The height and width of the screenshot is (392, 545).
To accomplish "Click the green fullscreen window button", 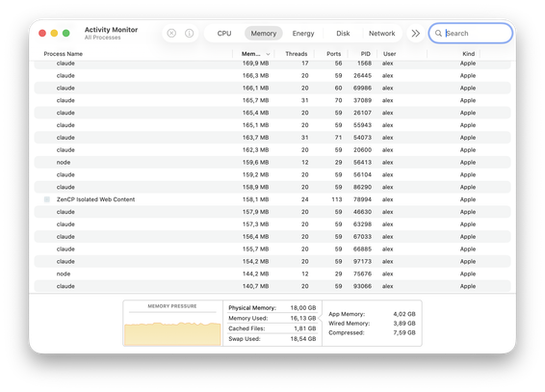I will coord(66,33).
